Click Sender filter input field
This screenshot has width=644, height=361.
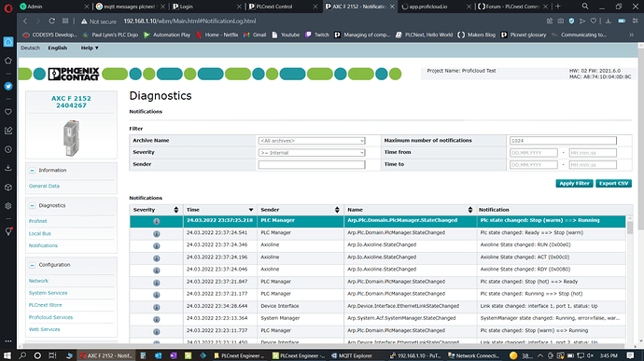pos(312,165)
